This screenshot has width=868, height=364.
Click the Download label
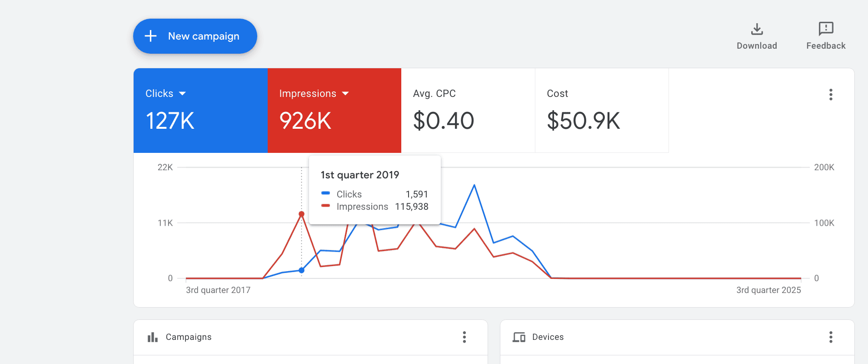[757, 46]
